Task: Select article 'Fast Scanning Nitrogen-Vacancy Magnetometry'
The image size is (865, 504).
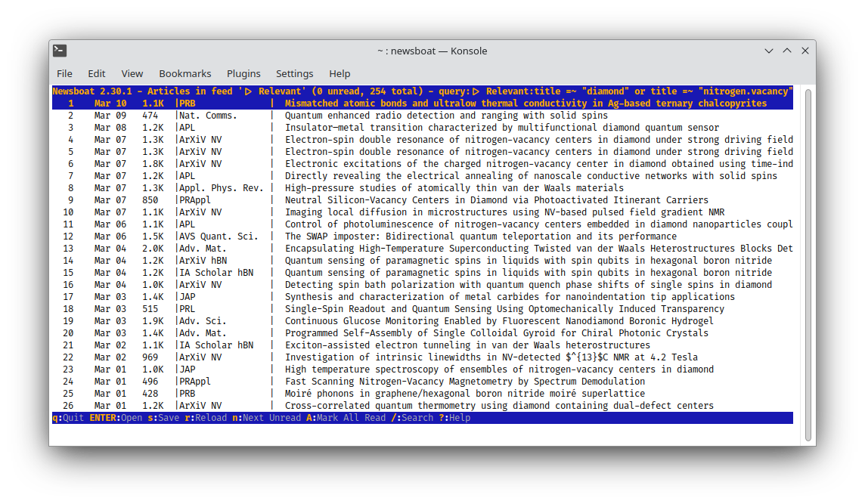Action: 423,382
